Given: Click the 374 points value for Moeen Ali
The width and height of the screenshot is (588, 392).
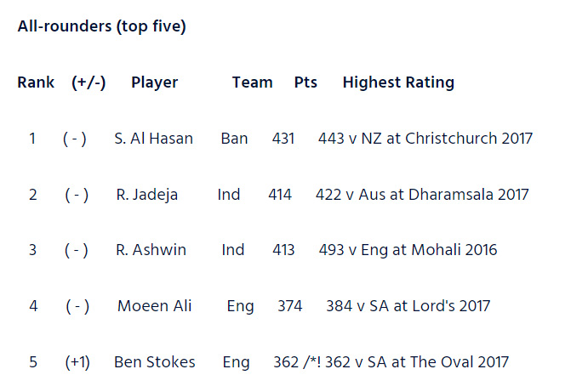Looking at the screenshot, I should pos(289,306).
